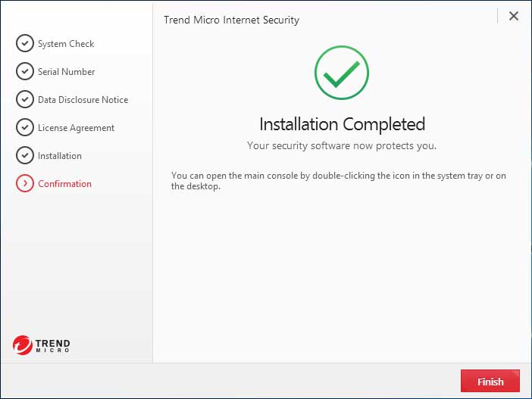This screenshot has height=399, width=532.
Task: Click the Trend Micro Internet Security title
Action: tap(231, 20)
